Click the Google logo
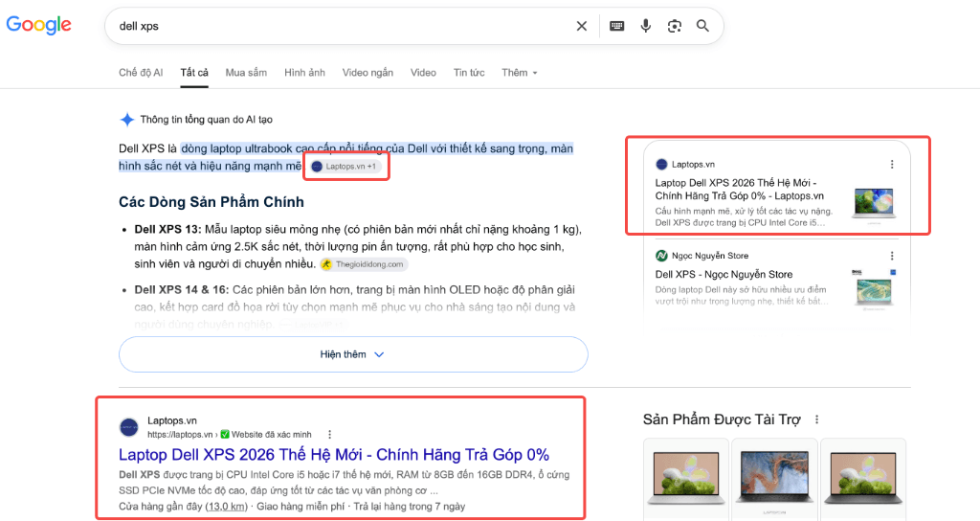 coord(38,25)
